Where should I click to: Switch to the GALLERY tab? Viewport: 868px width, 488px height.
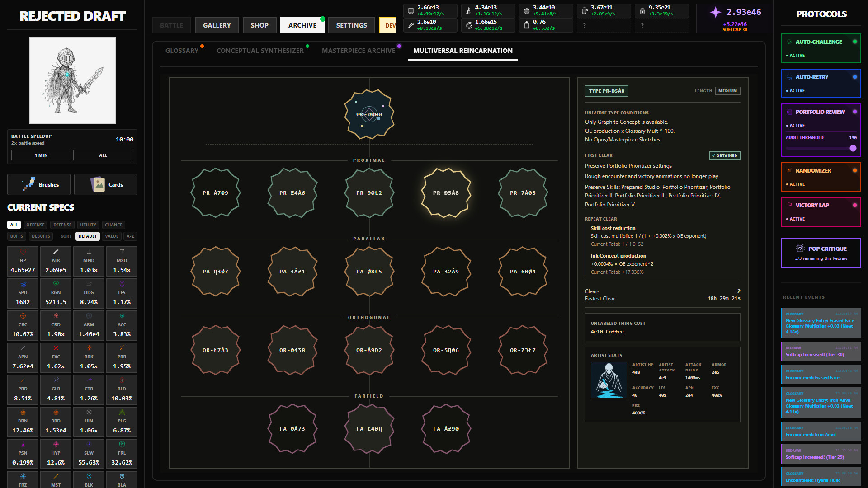[217, 25]
